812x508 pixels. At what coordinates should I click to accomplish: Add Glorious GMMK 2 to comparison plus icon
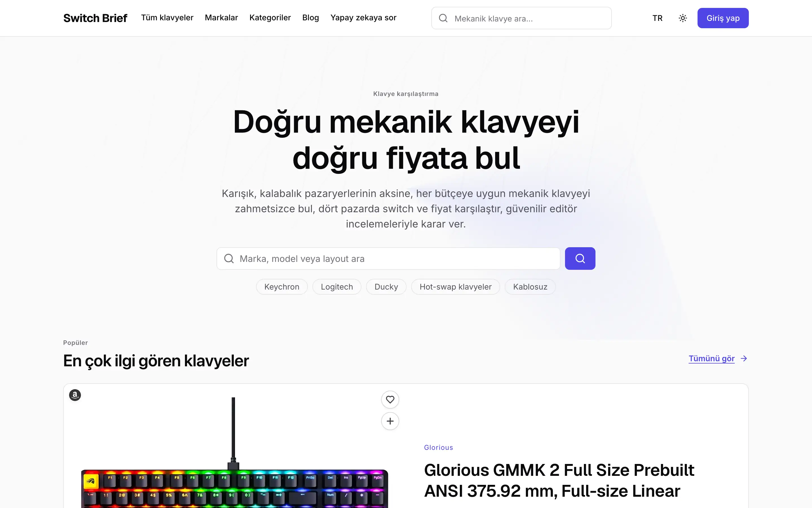tap(390, 421)
